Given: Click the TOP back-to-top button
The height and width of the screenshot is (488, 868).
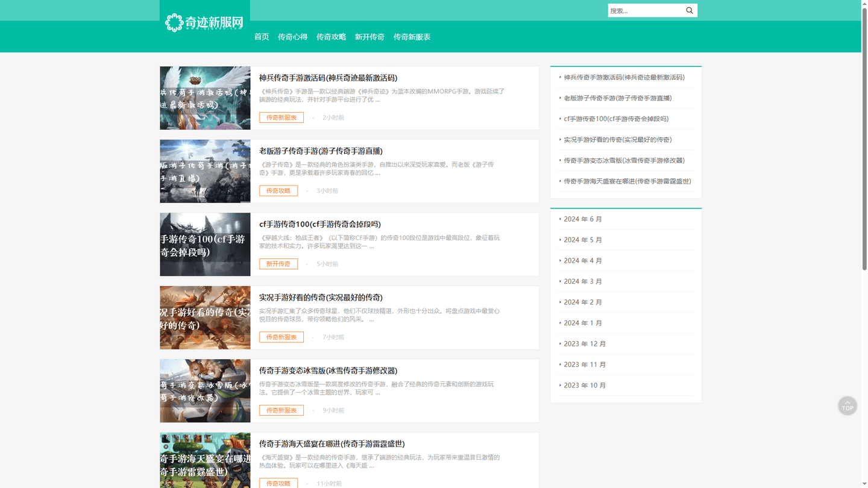Looking at the screenshot, I should (x=848, y=405).
